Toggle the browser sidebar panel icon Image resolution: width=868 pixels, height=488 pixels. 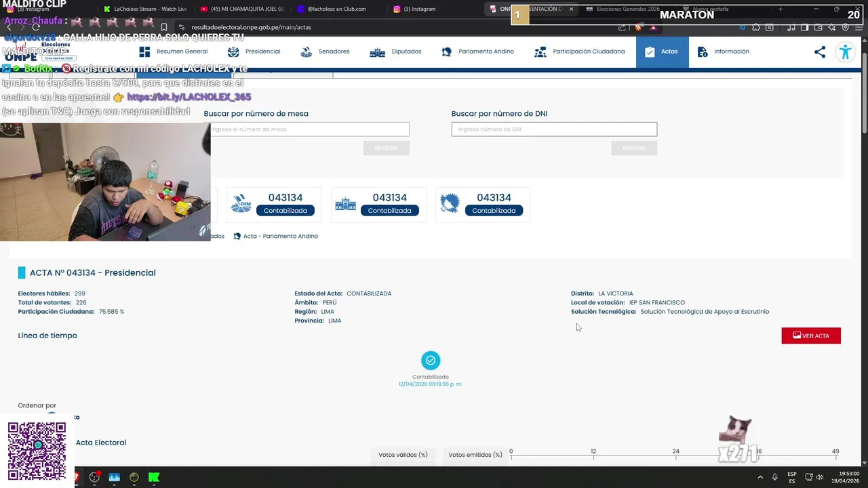804,27
